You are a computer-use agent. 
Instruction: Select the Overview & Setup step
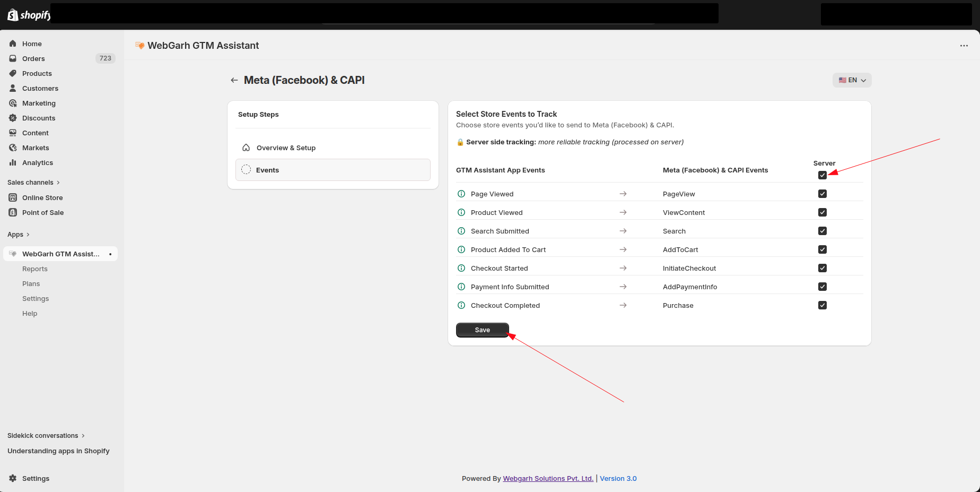click(333, 148)
